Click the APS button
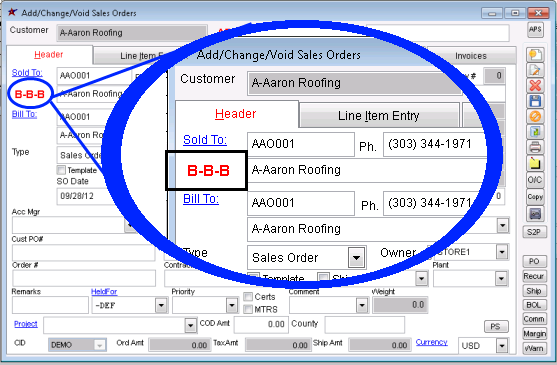Image resolution: width=557 pixels, height=365 pixels. (535, 29)
